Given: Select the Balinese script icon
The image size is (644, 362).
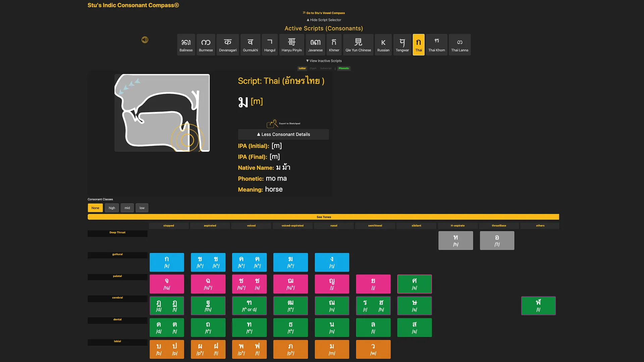Looking at the screenshot, I should [186, 45].
